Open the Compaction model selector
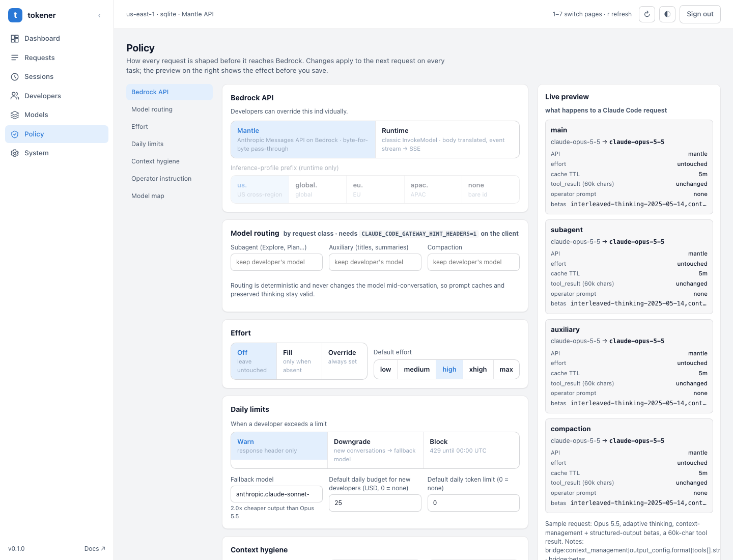733x560 pixels. 473,262
